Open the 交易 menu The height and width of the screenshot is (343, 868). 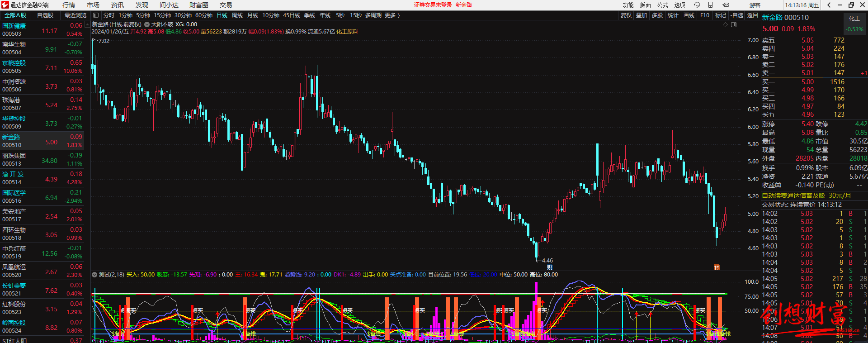[x=226, y=5]
